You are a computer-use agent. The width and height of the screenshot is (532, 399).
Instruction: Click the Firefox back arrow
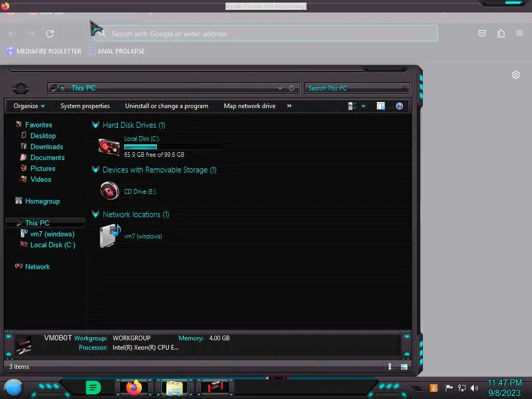pos(12,34)
